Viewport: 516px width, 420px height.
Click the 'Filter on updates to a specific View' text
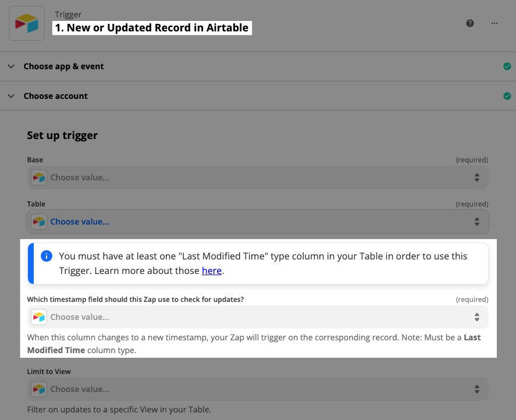click(119, 410)
